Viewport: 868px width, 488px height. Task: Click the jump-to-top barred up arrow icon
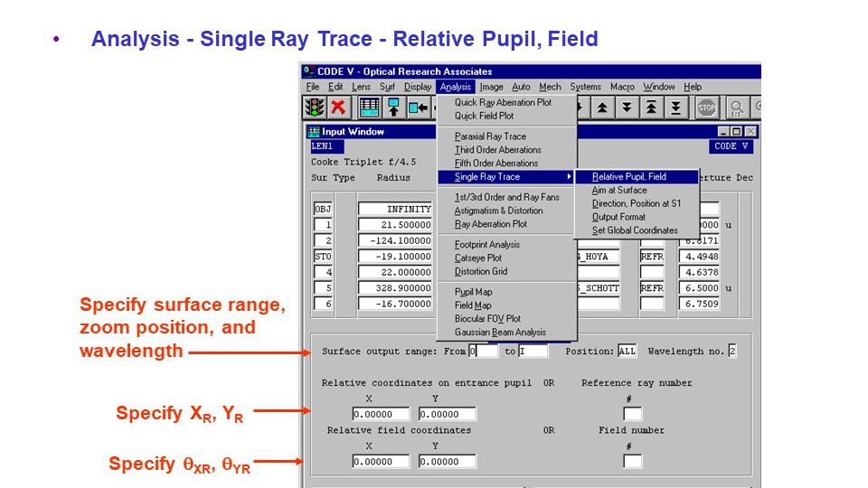(651, 108)
